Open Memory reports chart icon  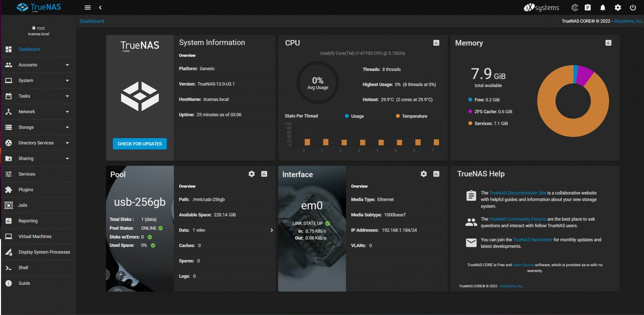(x=608, y=43)
